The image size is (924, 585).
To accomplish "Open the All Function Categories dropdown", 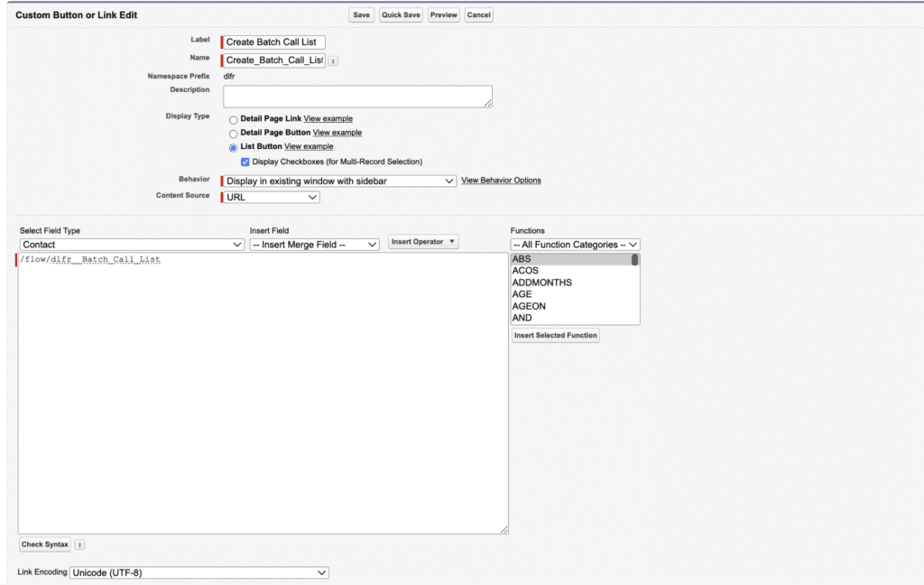I will click(575, 245).
